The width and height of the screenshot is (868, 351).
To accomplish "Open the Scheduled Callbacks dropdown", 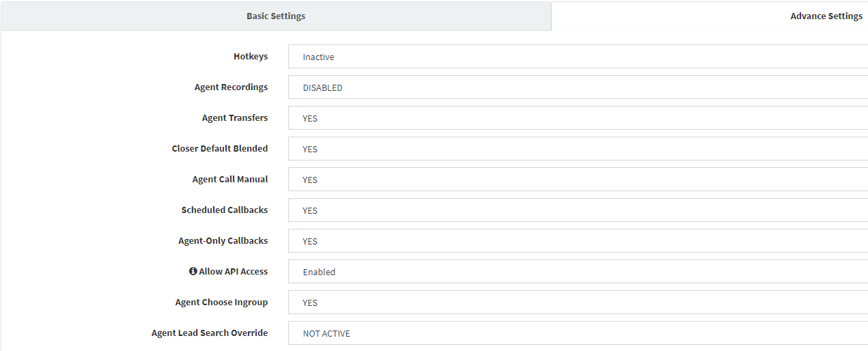I will [578, 210].
